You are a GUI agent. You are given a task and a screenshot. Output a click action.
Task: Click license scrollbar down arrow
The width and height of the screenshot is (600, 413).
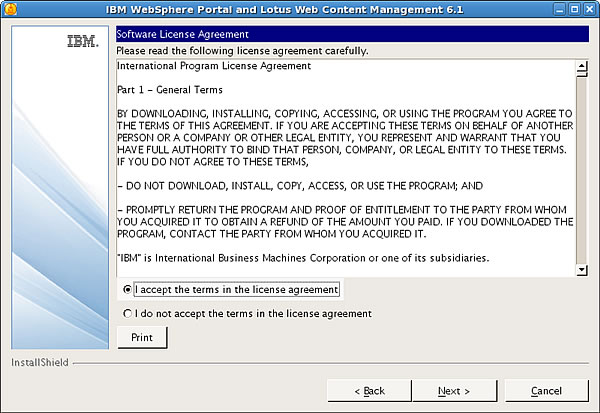582,270
